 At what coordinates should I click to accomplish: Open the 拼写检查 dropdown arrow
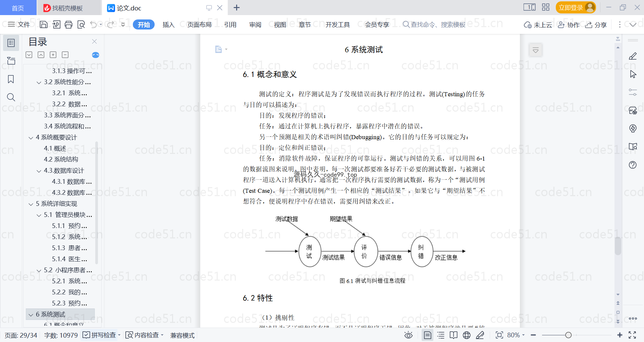coord(119,335)
